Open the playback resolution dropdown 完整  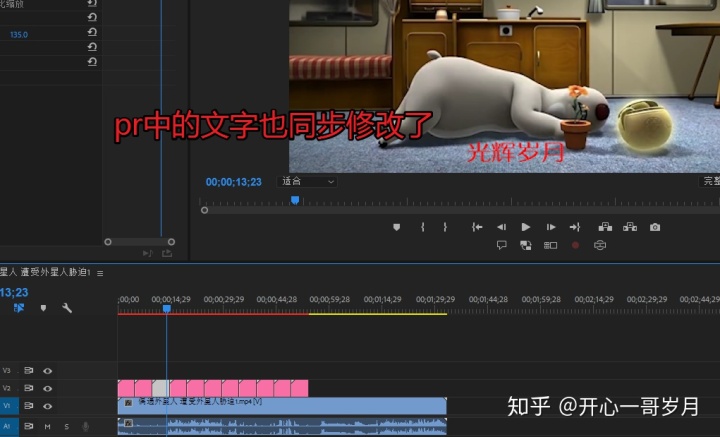pos(709,181)
